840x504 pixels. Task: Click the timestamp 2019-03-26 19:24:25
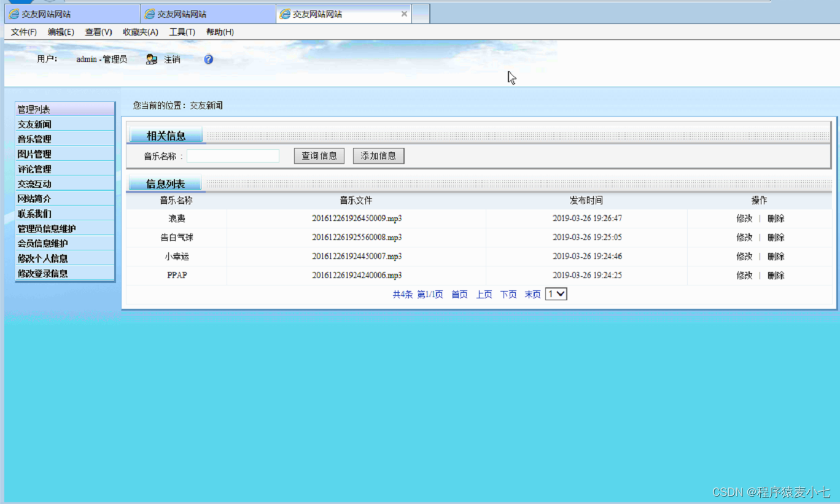(x=587, y=275)
